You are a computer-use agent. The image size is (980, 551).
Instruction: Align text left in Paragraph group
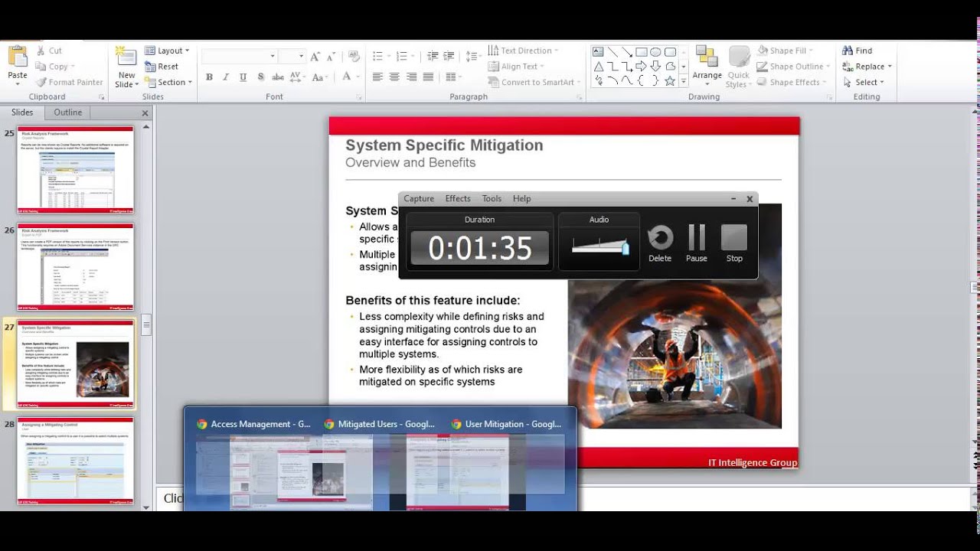tap(377, 77)
